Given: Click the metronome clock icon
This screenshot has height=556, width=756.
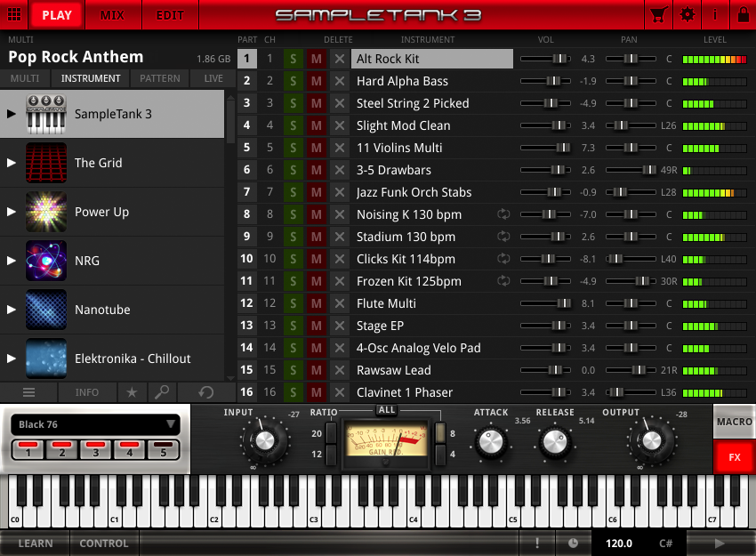Looking at the screenshot, I should (x=573, y=544).
